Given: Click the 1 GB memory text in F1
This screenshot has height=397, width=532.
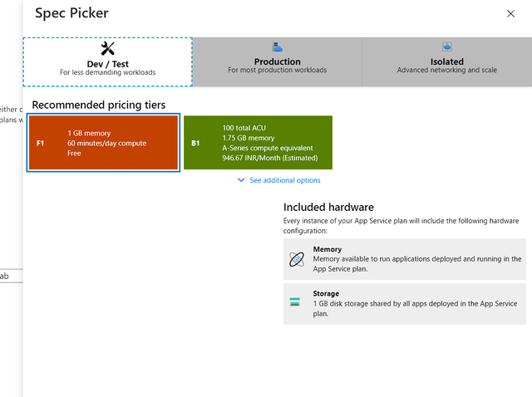Looking at the screenshot, I should (x=89, y=133).
